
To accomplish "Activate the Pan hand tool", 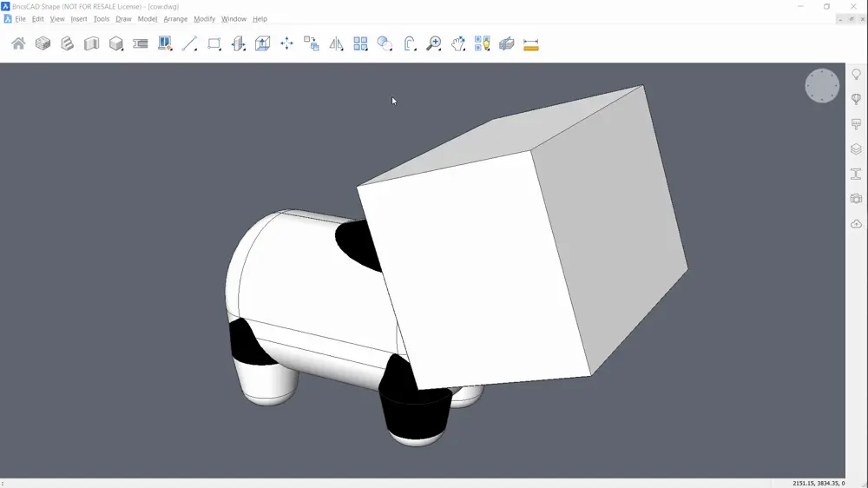I will (458, 43).
